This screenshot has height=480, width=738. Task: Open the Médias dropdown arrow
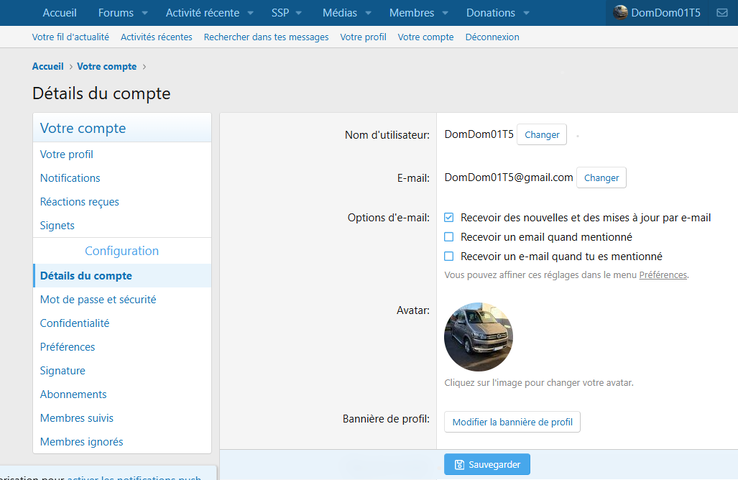click(368, 13)
